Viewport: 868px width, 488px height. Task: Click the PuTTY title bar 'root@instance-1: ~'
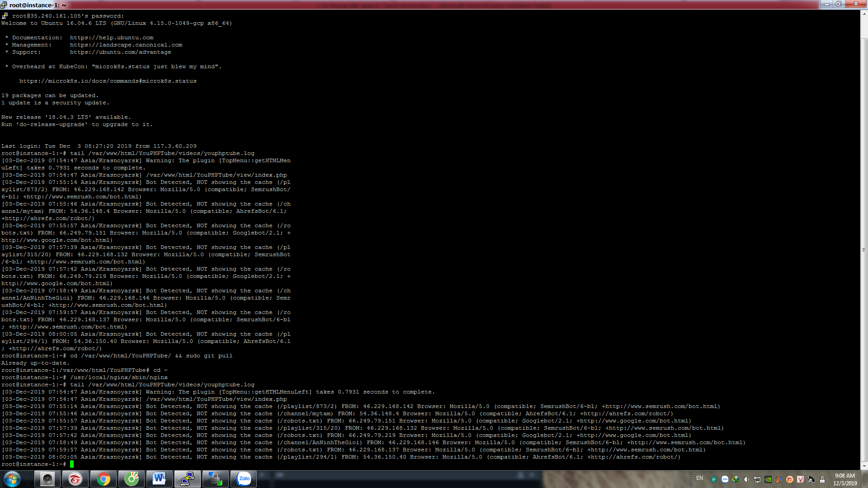point(38,5)
